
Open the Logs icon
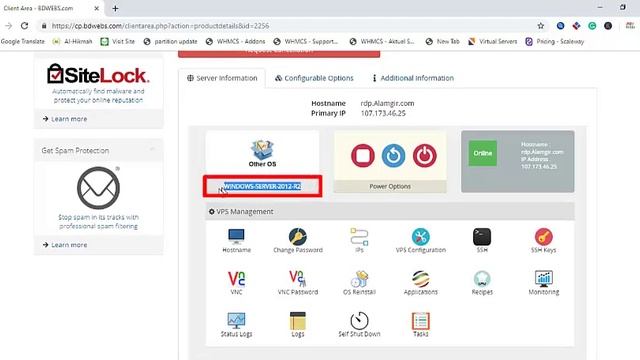coord(298,320)
